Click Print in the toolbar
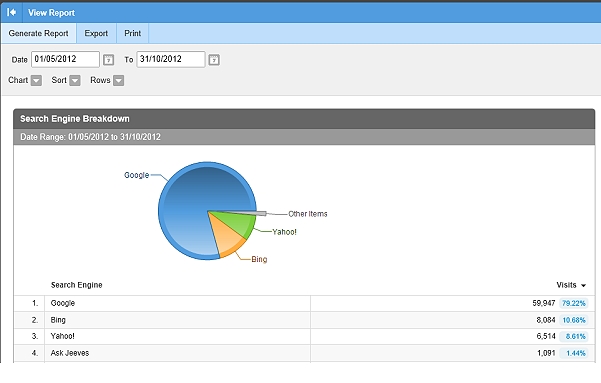Screen dimensions: 601x383 click(x=132, y=33)
